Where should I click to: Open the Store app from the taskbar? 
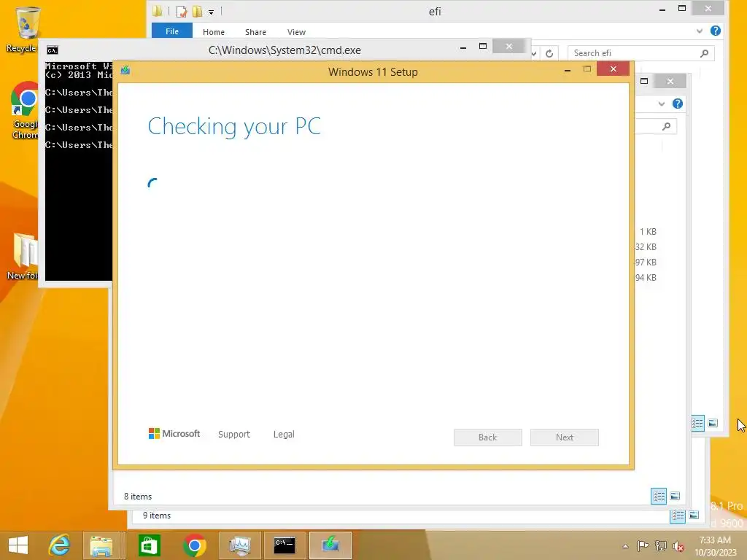pyautogui.click(x=149, y=545)
